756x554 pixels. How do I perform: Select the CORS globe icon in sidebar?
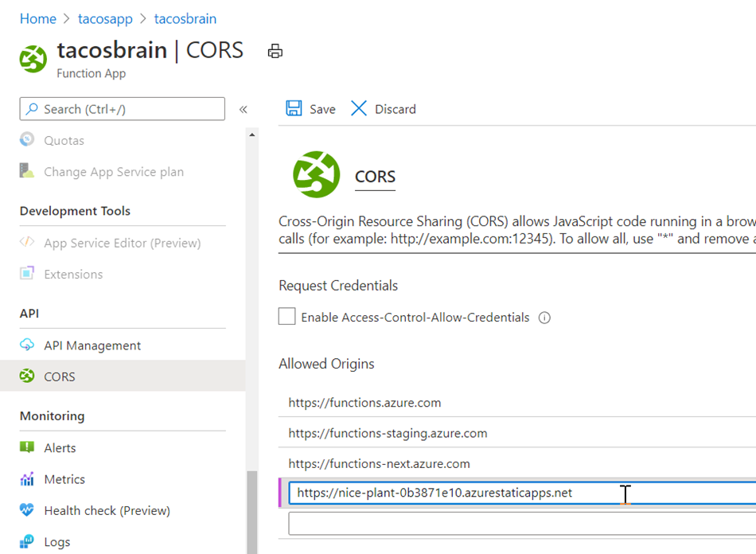[x=26, y=376]
